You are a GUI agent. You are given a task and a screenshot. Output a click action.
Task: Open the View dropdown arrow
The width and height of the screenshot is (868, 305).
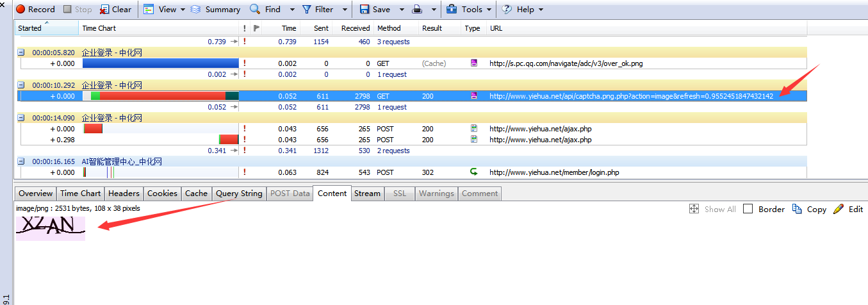tap(183, 10)
